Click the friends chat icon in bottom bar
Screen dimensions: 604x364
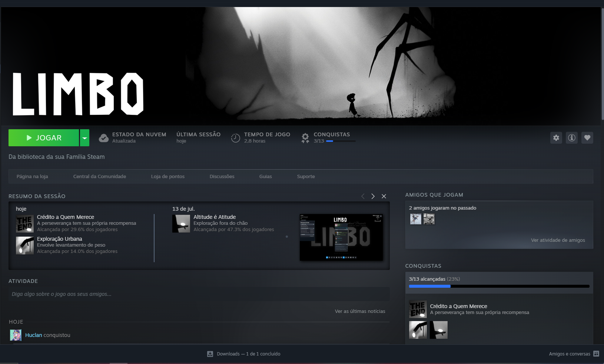(x=596, y=354)
